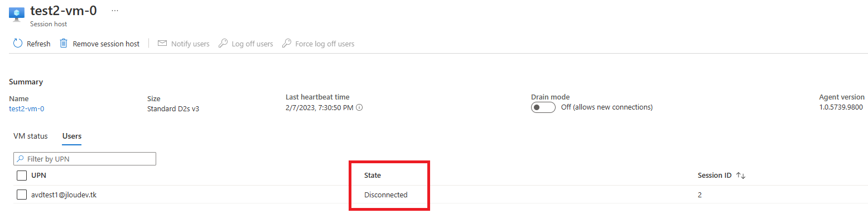
Task: Click the State column header
Action: [x=373, y=176]
